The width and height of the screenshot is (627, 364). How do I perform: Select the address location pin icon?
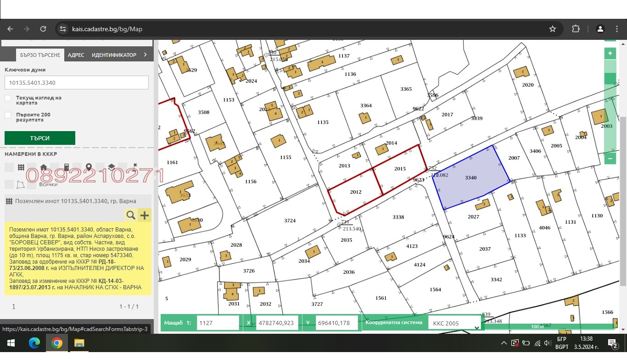click(89, 167)
